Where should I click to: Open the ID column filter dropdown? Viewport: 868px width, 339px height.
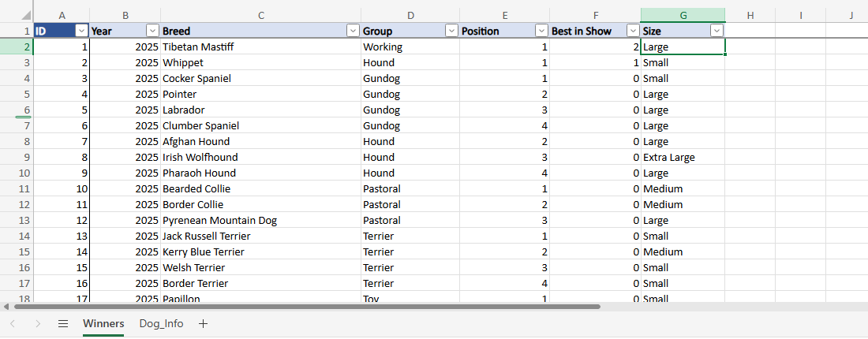pyautogui.click(x=81, y=31)
